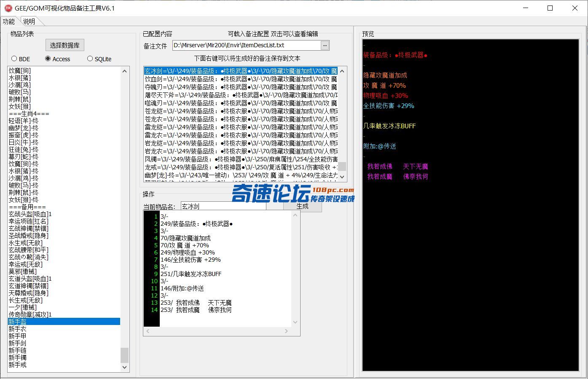Click the down arrow of the configured content scrollbar

(x=342, y=176)
